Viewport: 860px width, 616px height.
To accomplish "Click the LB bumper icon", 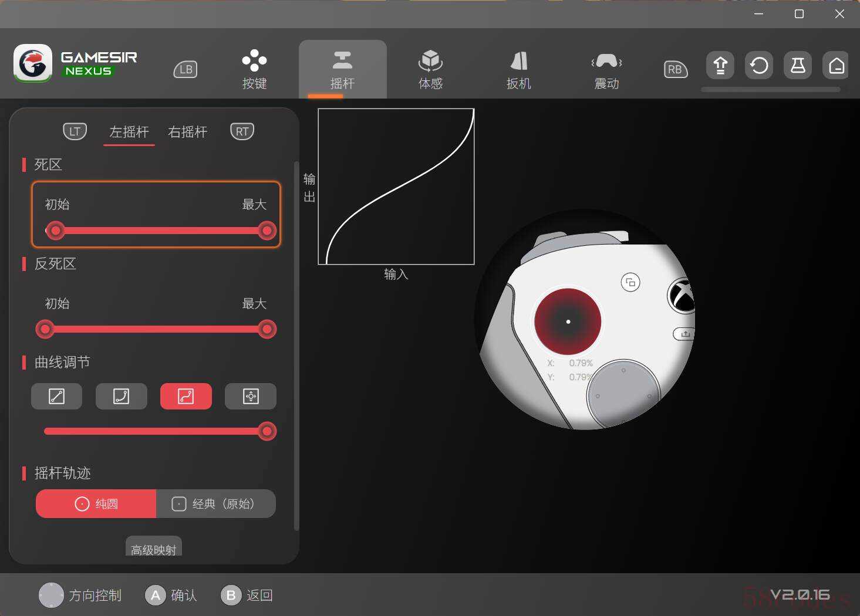I will [x=186, y=69].
